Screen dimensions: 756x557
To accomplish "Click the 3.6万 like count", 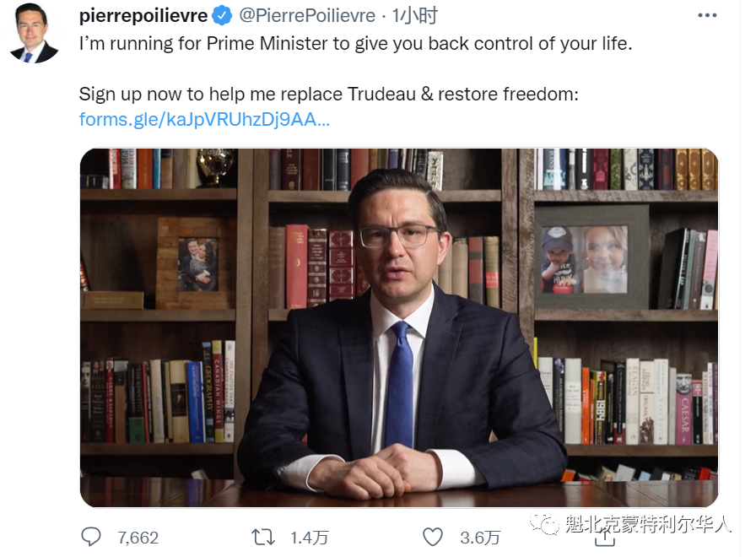I will [x=480, y=538].
